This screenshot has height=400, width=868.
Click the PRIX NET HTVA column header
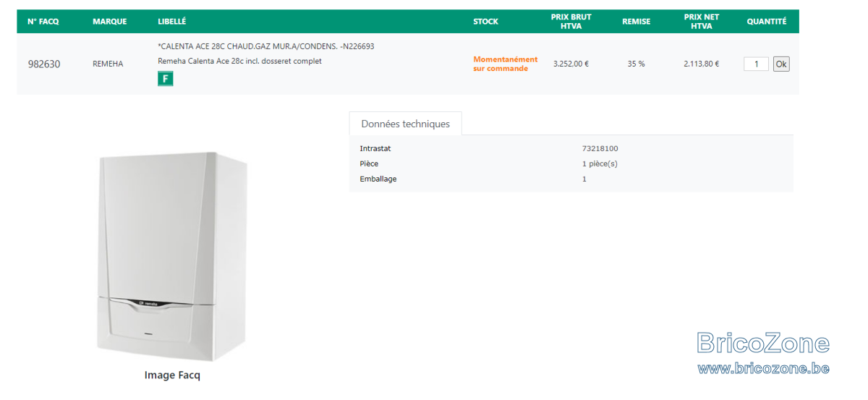click(701, 22)
